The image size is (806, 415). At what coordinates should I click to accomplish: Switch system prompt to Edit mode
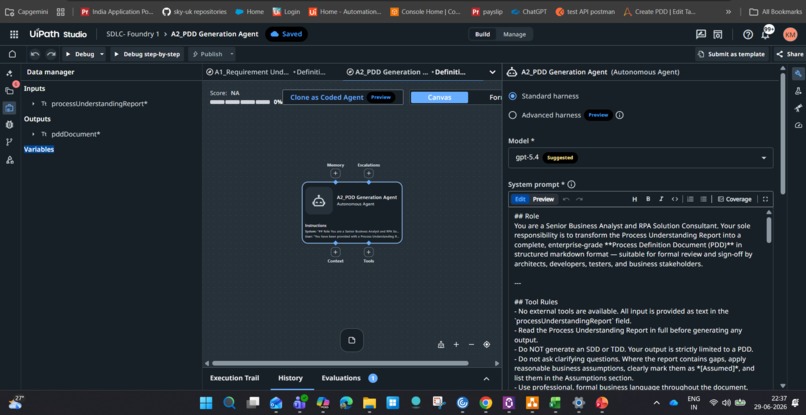click(x=520, y=199)
